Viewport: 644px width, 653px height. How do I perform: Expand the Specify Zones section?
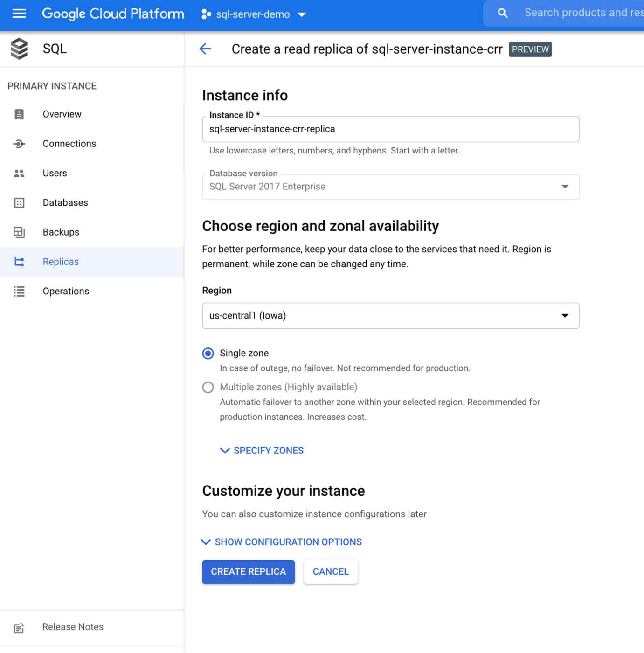[262, 451]
